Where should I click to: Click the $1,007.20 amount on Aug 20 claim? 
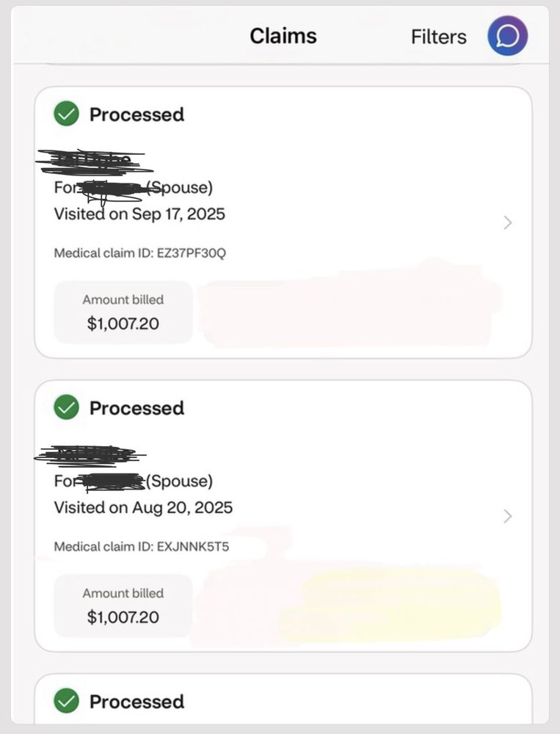pyautogui.click(x=123, y=617)
